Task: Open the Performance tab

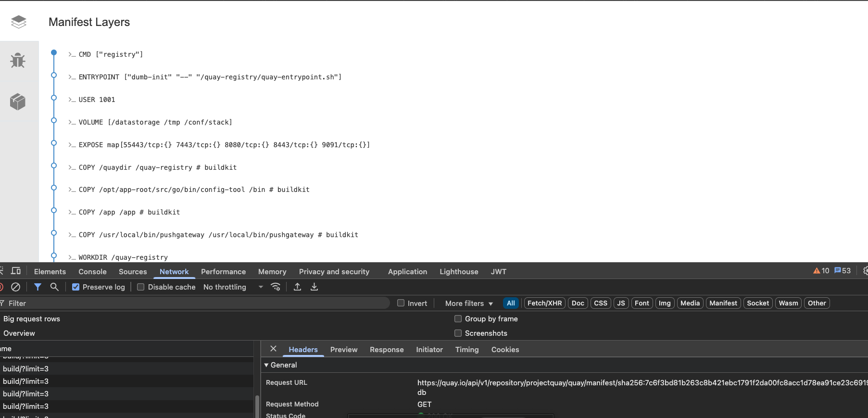Action: point(223,272)
